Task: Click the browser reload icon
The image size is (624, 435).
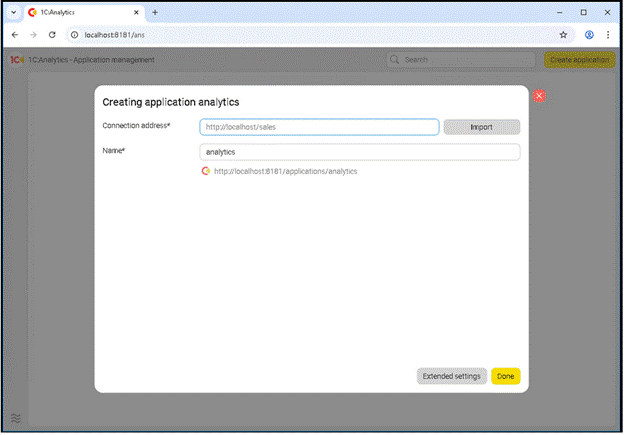Action: tap(52, 34)
